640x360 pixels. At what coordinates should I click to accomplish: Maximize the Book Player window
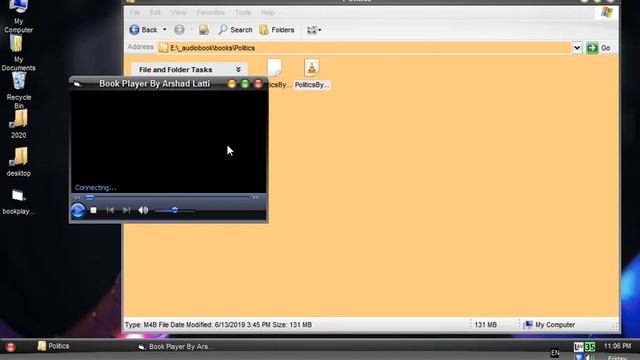(245, 84)
